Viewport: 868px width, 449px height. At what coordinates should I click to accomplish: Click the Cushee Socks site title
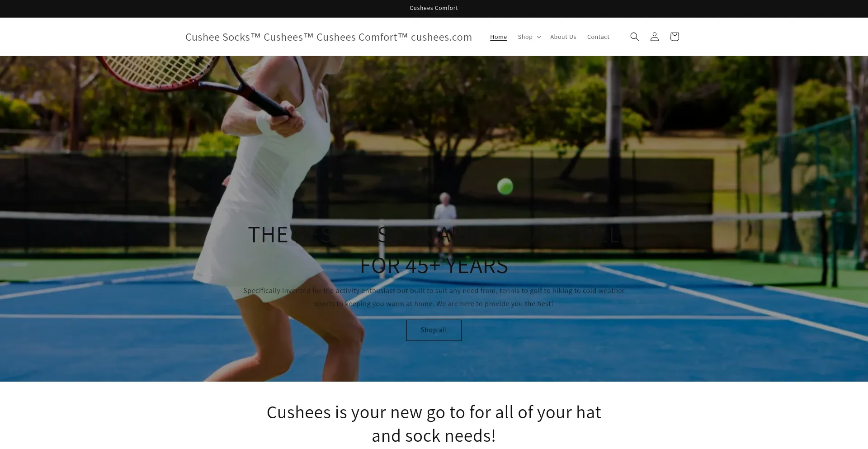click(329, 37)
